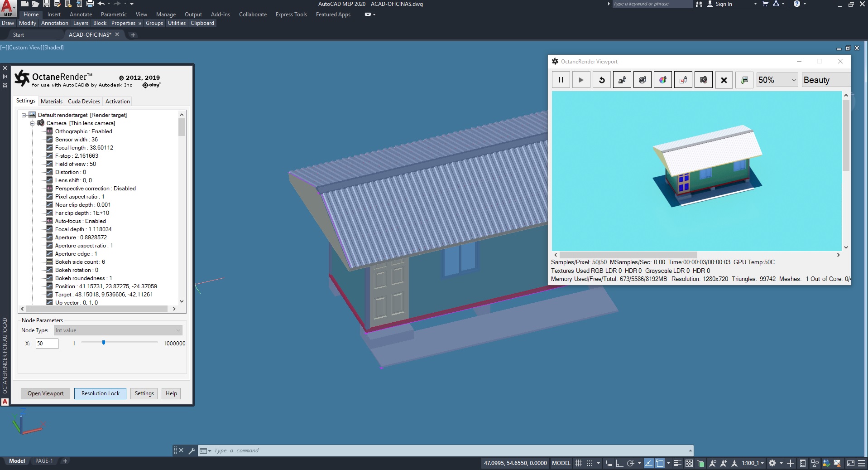
Task: Click the Resolution Lock button
Action: click(x=101, y=393)
